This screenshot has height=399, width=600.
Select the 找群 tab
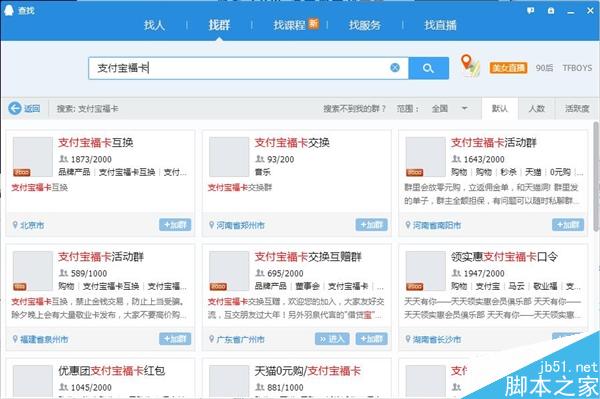coord(219,25)
